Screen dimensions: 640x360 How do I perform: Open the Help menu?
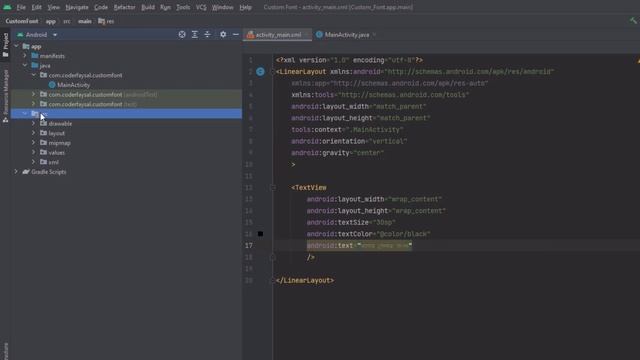pos(245,7)
